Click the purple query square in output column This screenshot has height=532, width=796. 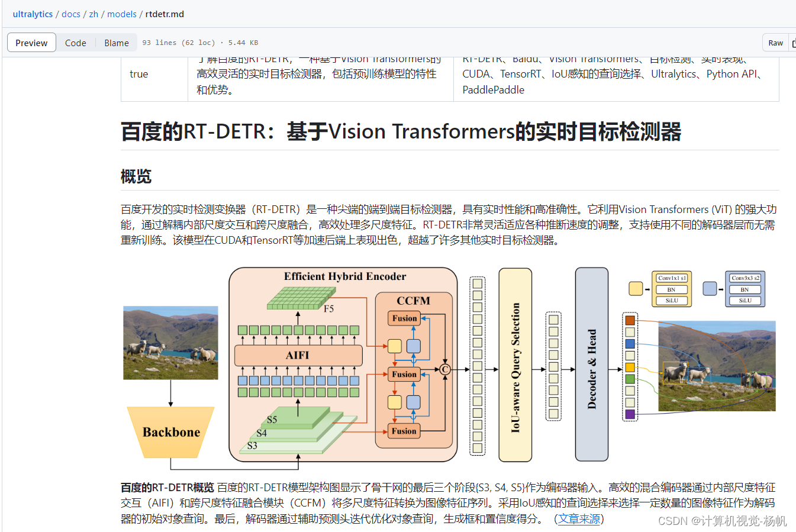630,414
